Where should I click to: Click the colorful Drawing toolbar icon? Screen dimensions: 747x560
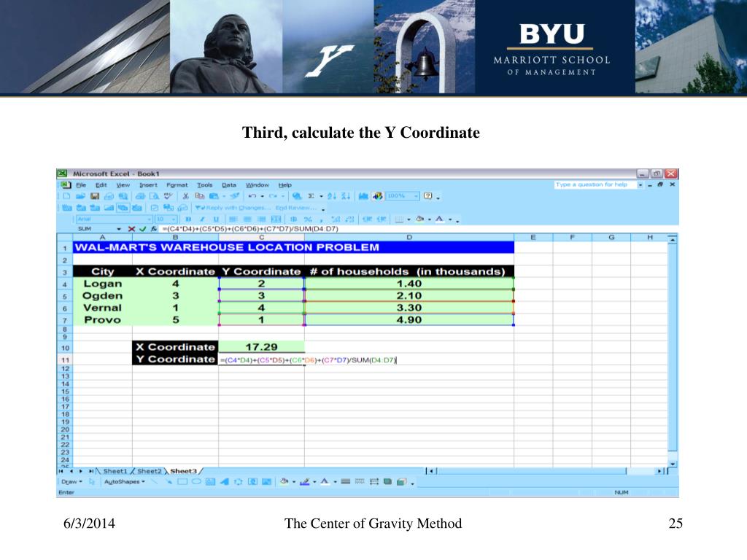378,196
